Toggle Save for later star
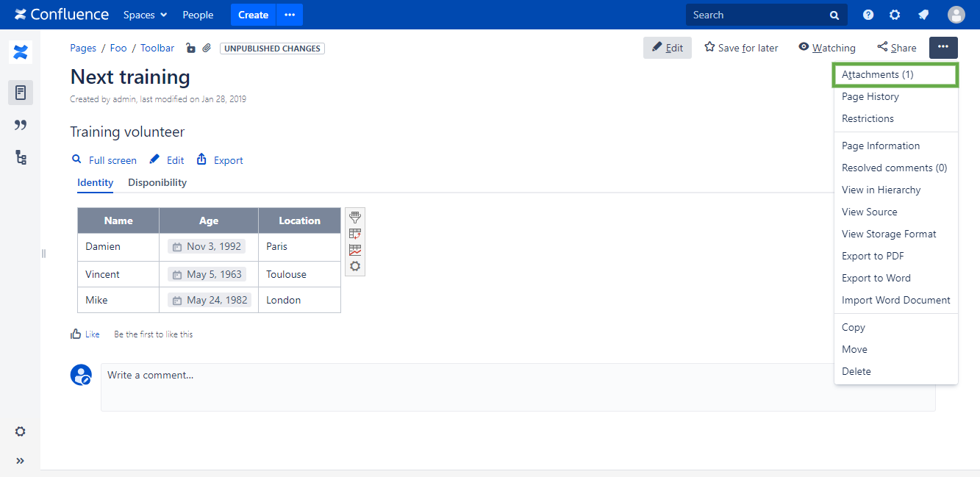This screenshot has width=980, height=477. (x=741, y=48)
